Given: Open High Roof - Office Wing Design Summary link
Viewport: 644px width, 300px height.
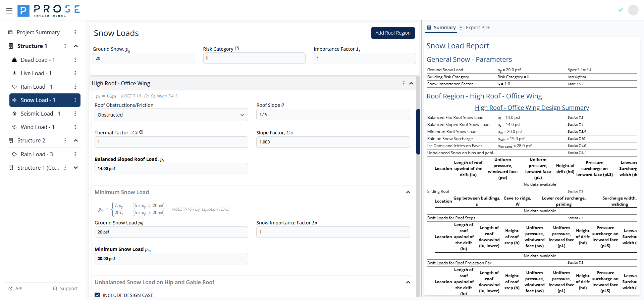Looking at the screenshot, I should click(532, 108).
